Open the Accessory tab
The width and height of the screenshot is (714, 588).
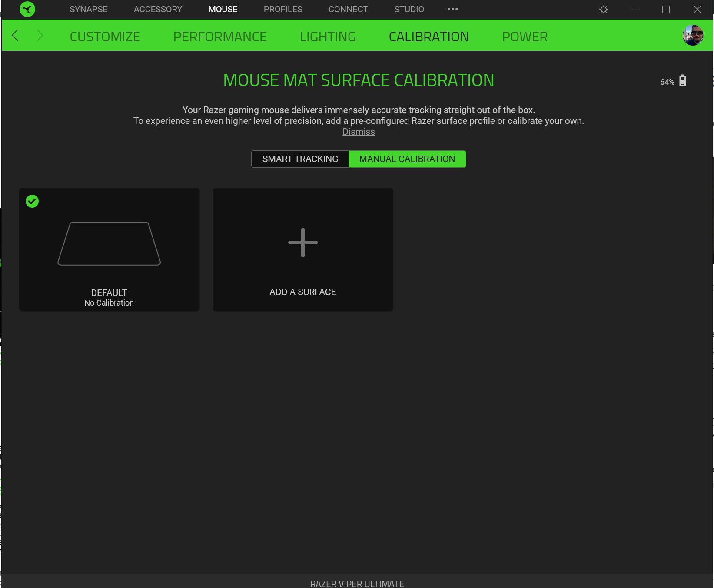click(x=158, y=9)
